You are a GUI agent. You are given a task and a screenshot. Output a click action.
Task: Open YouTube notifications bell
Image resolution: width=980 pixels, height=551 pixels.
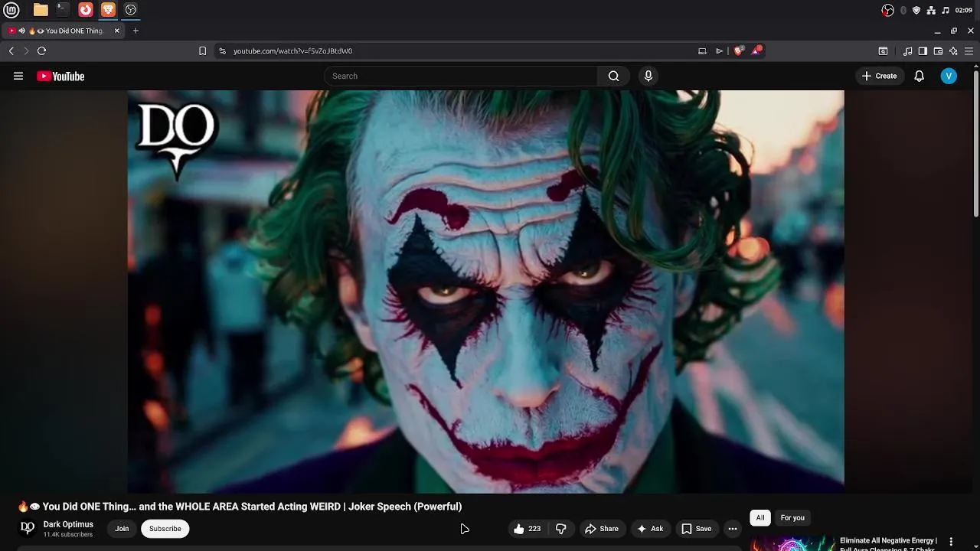(920, 76)
